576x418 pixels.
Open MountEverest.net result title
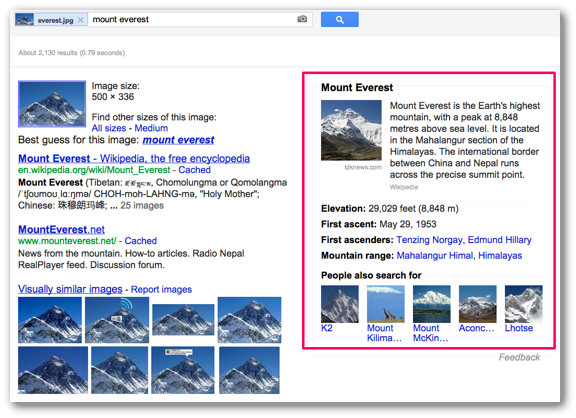click(61, 230)
